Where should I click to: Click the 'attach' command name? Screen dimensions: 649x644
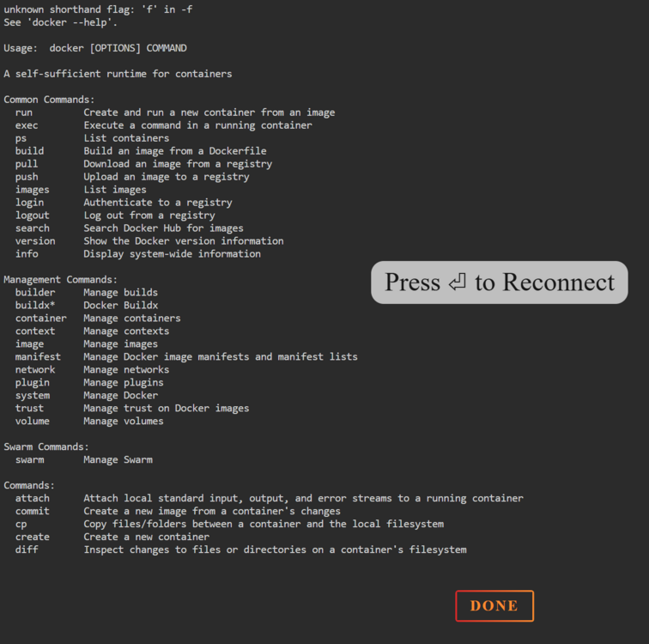coord(33,498)
